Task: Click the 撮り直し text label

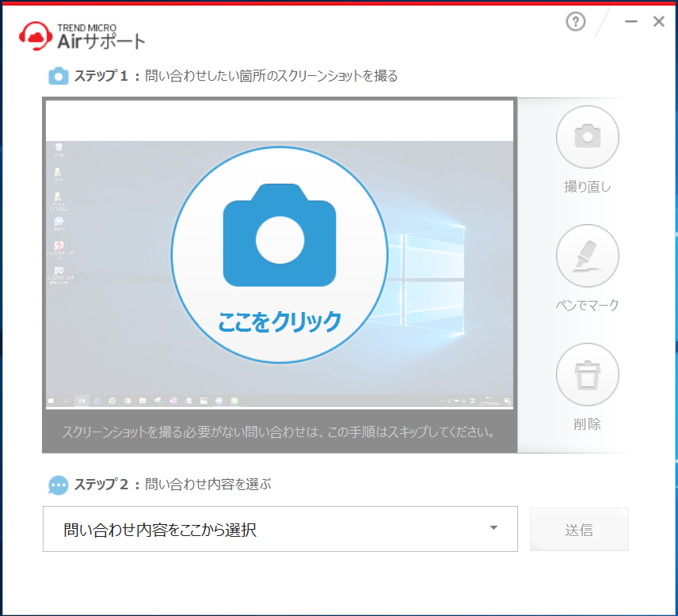Action: pos(587,187)
